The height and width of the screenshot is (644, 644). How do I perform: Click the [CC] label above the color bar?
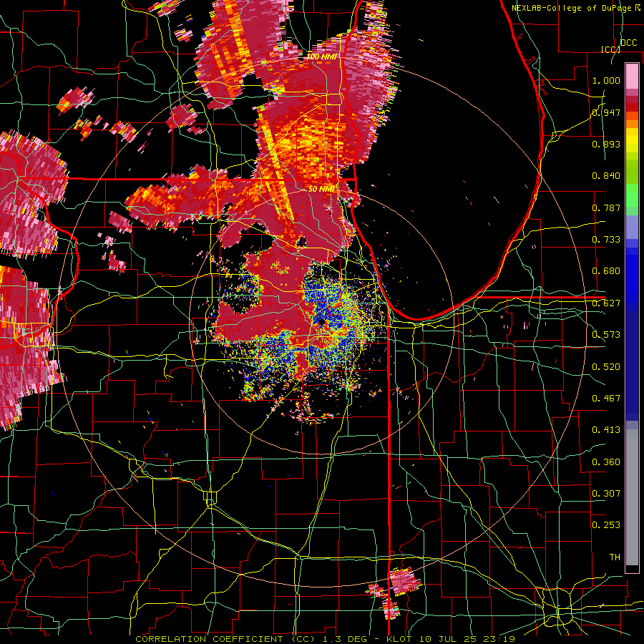610,49
